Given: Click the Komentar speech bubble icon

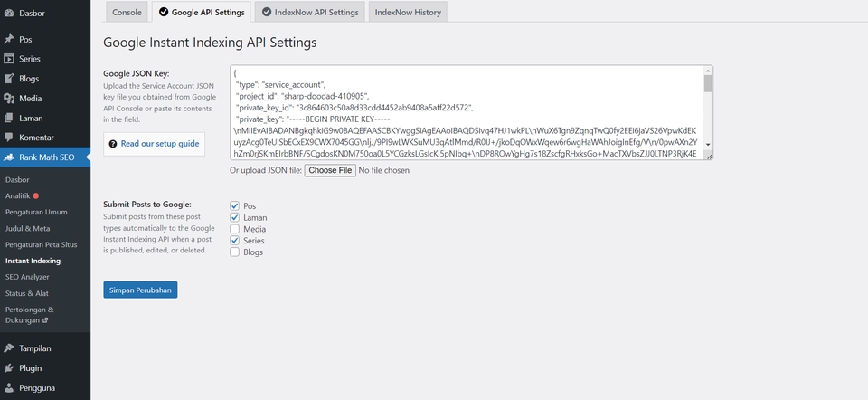Looking at the screenshot, I should pos(8,138).
